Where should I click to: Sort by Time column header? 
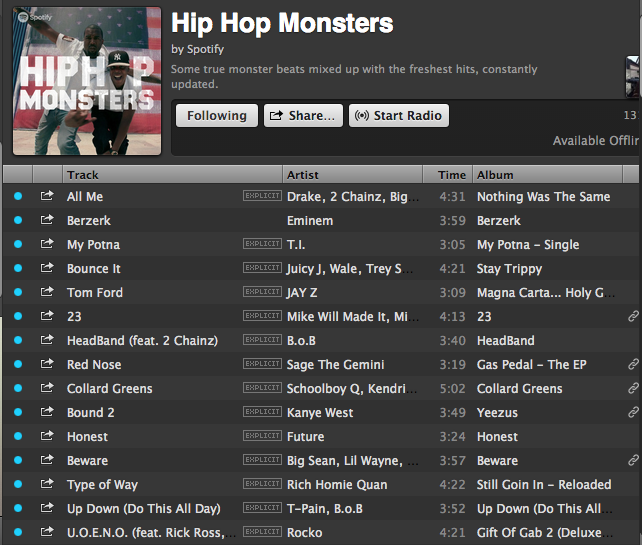[x=448, y=175]
